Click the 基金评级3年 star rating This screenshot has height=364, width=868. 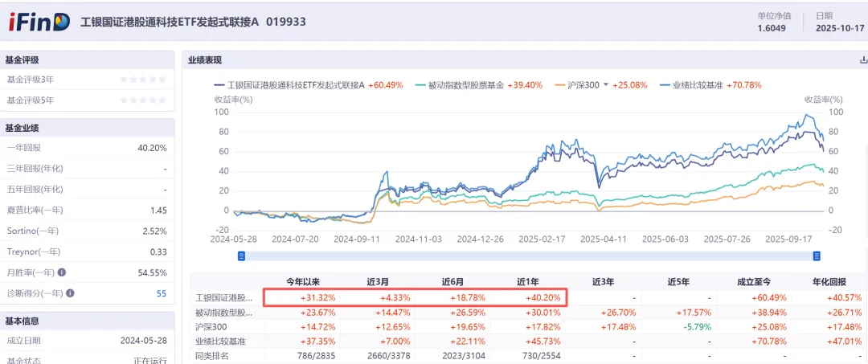[142, 80]
